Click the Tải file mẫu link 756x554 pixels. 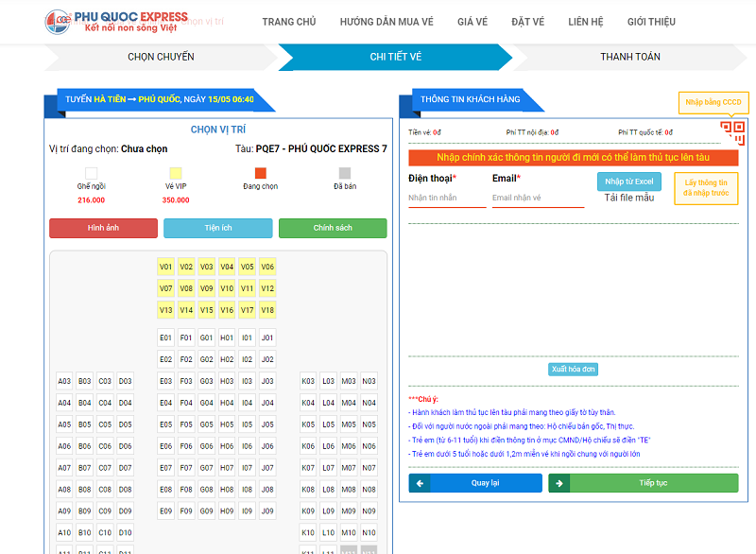[x=629, y=198]
